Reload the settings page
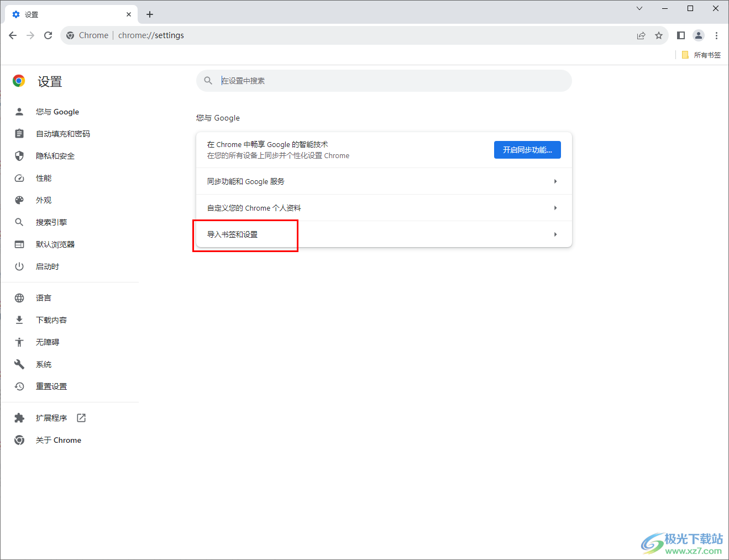 tap(48, 35)
